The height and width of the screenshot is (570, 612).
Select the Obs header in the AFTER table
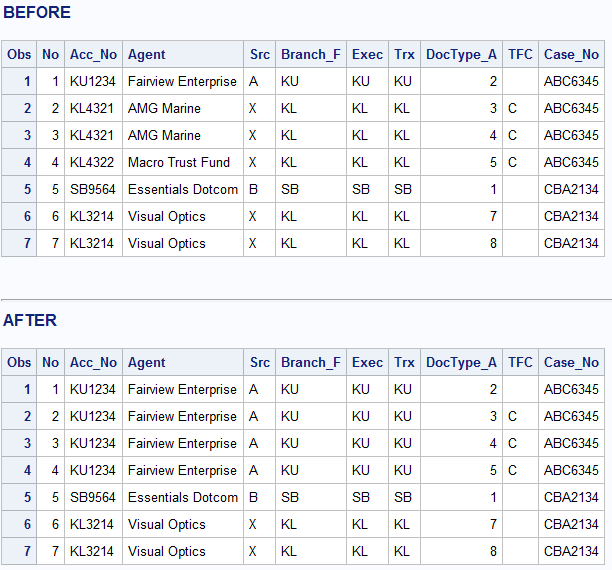coord(19,362)
